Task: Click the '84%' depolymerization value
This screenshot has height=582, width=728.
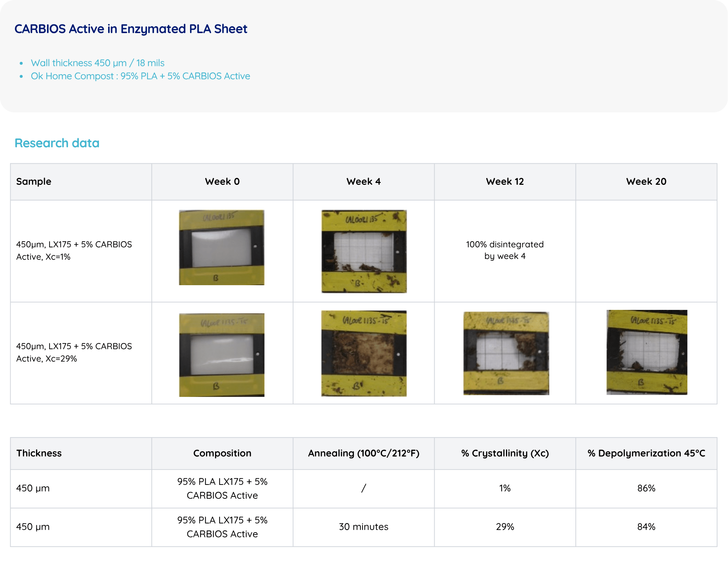Action: point(646,527)
